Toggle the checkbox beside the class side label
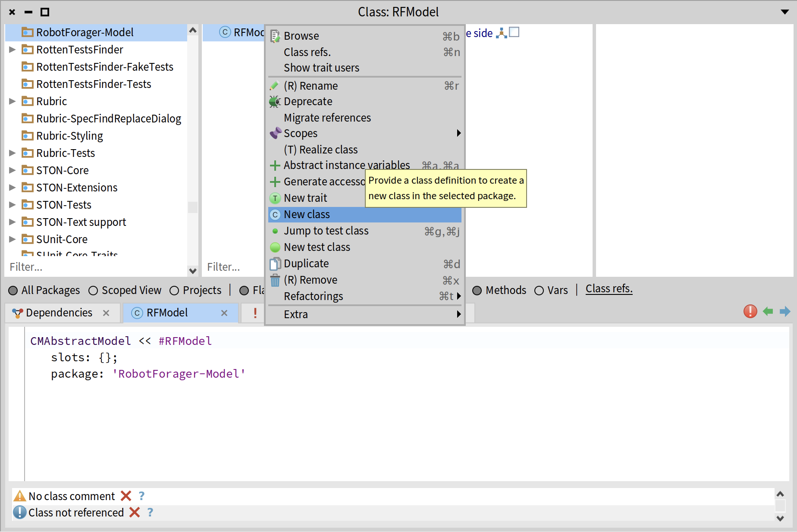 [x=514, y=32]
